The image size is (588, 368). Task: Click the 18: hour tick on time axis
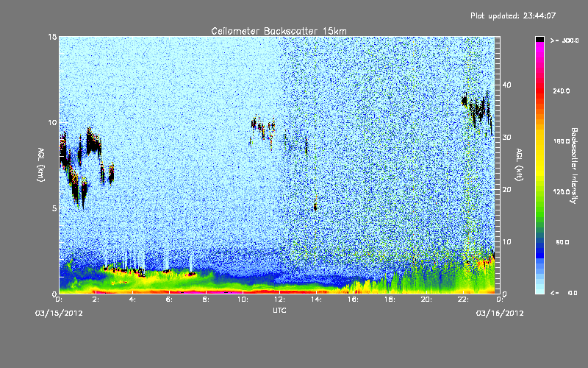390,300
